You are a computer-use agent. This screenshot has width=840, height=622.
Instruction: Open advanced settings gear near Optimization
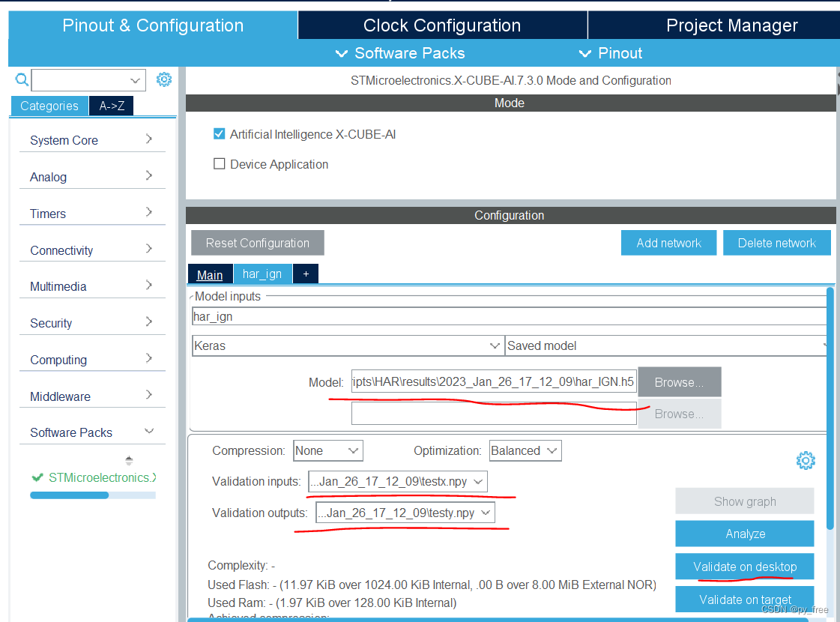click(x=806, y=460)
